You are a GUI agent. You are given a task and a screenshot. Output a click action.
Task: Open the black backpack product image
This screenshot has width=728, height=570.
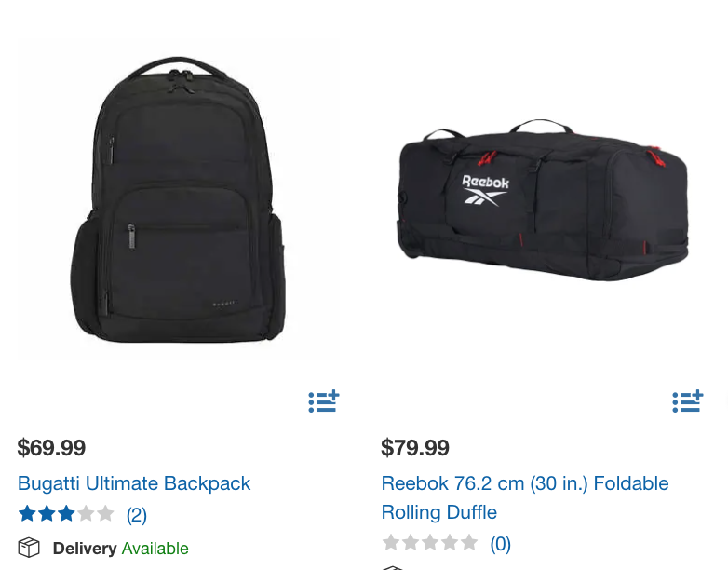pyautogui.click(x=178, y=199)
